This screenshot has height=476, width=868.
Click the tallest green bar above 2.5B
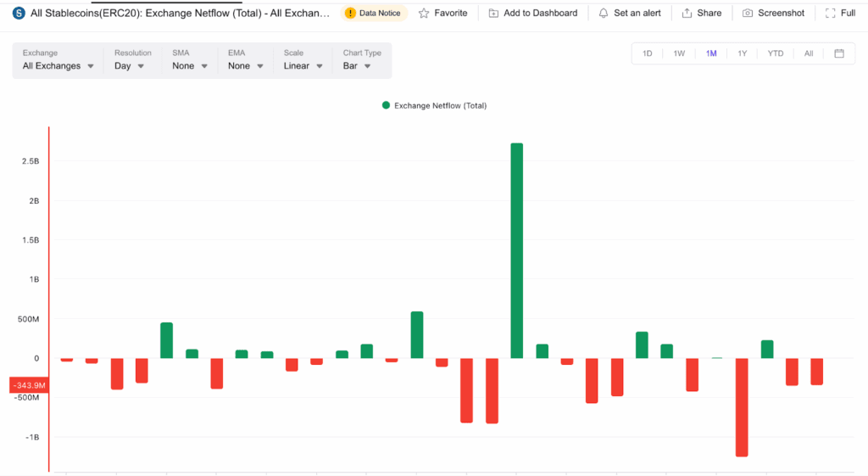[516, 250]
